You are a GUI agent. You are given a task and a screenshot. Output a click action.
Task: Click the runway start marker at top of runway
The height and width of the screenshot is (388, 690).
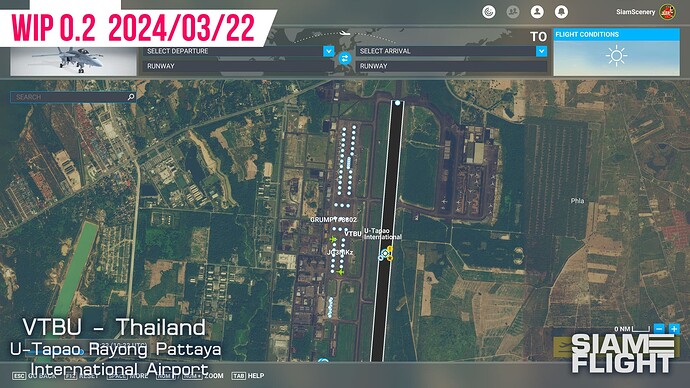[397, 103]
